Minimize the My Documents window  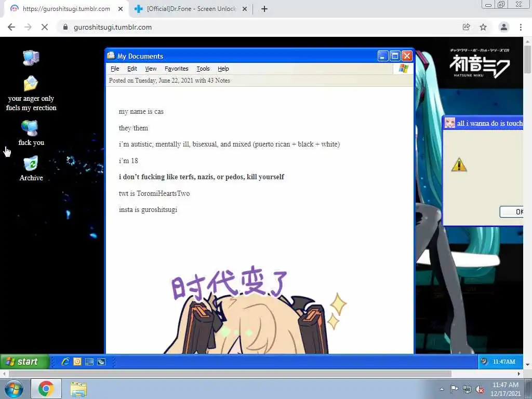[383, 56]
